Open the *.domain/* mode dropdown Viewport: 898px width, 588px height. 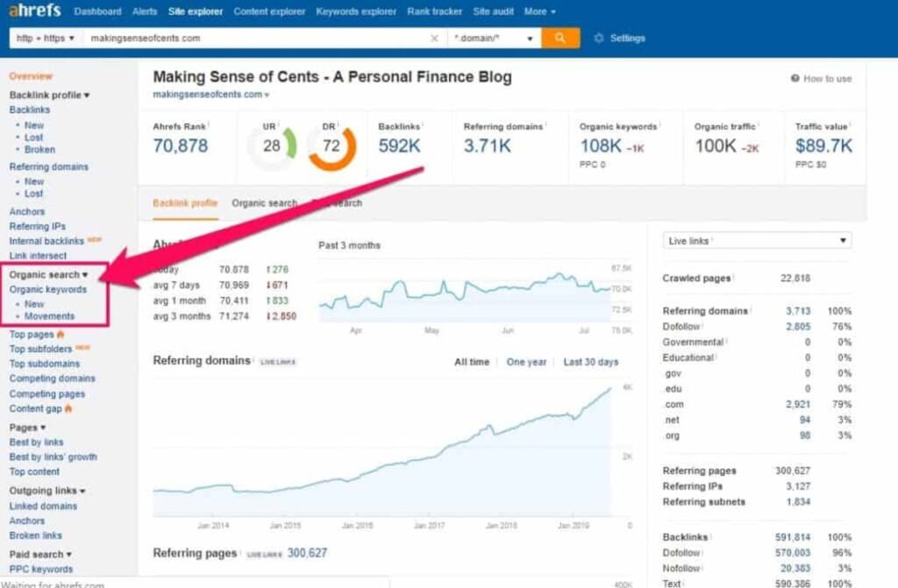(x=494, y=39)
